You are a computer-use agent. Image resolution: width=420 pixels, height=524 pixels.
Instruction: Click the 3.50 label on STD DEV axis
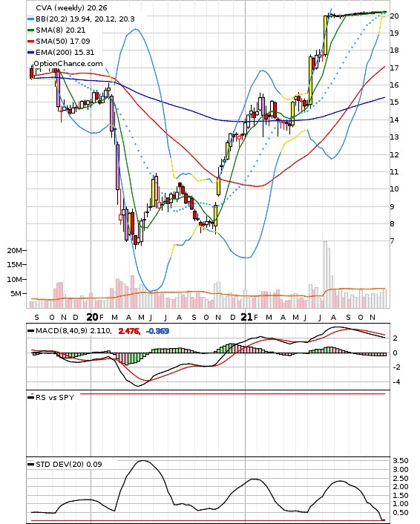[x=401, y=460]
